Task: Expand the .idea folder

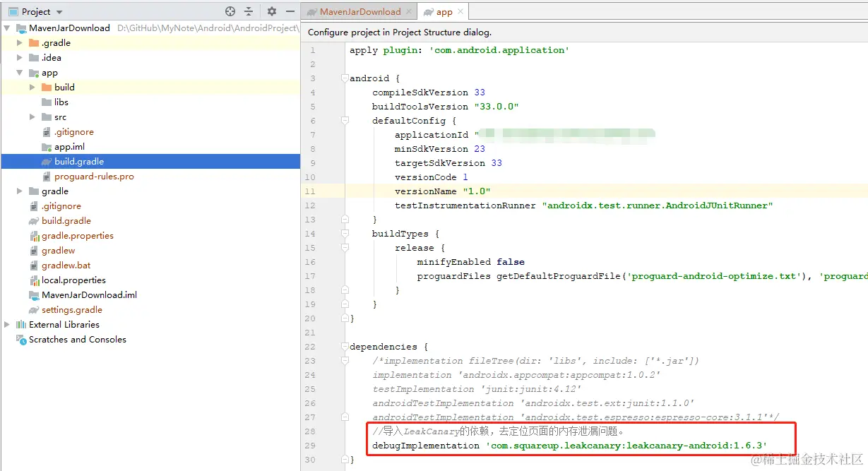Action: 20,58
